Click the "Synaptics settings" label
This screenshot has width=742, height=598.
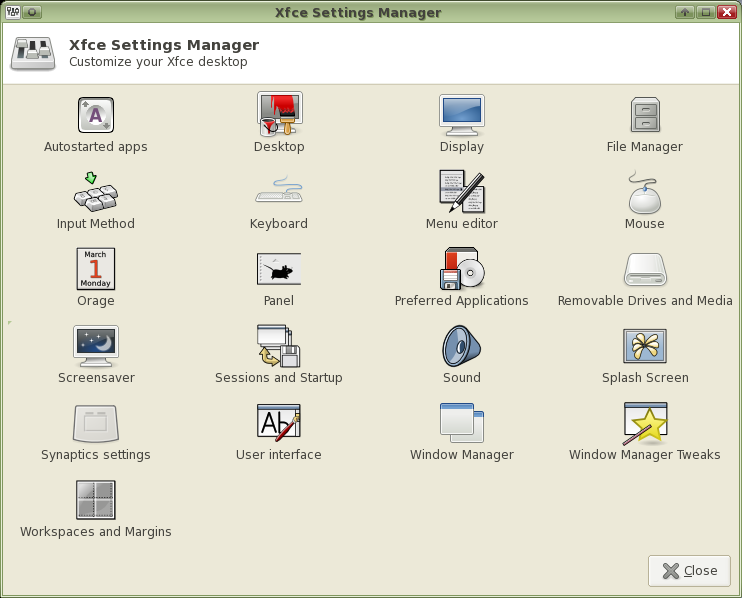pyautogui.click(x=96, y=455)
